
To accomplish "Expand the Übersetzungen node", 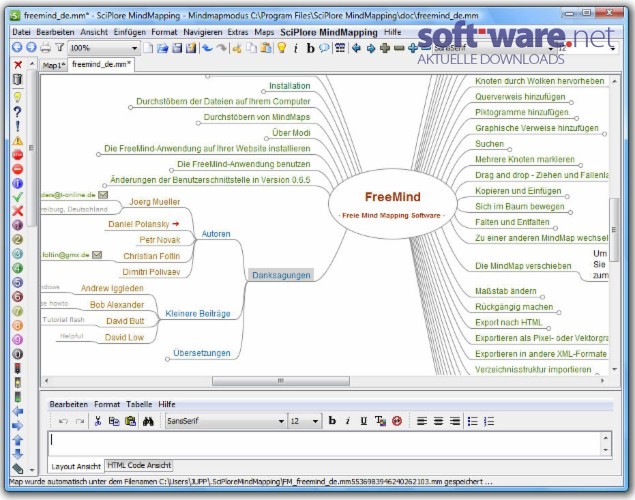I will pyautogui.click(x=167, y=359).
